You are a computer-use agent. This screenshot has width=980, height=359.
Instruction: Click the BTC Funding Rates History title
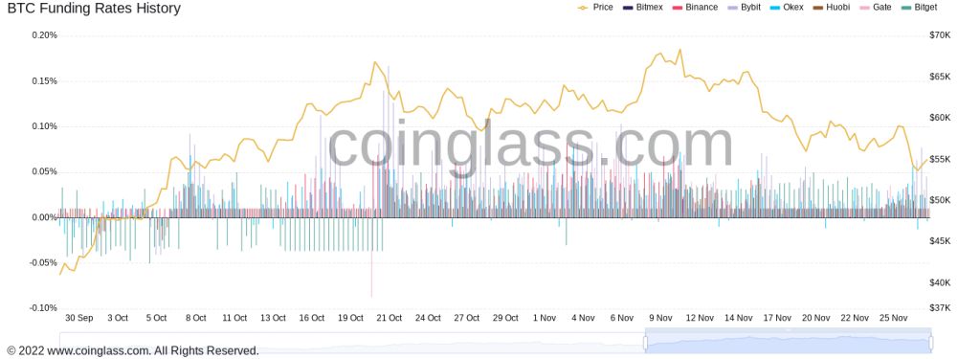click(94, 8)
